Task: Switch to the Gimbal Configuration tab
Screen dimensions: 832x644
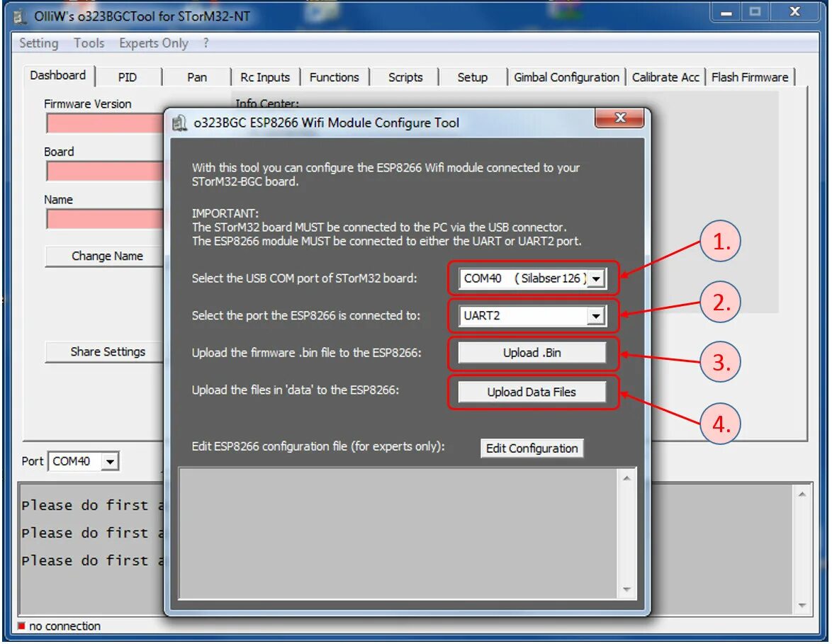Action: tap(566, 77)
